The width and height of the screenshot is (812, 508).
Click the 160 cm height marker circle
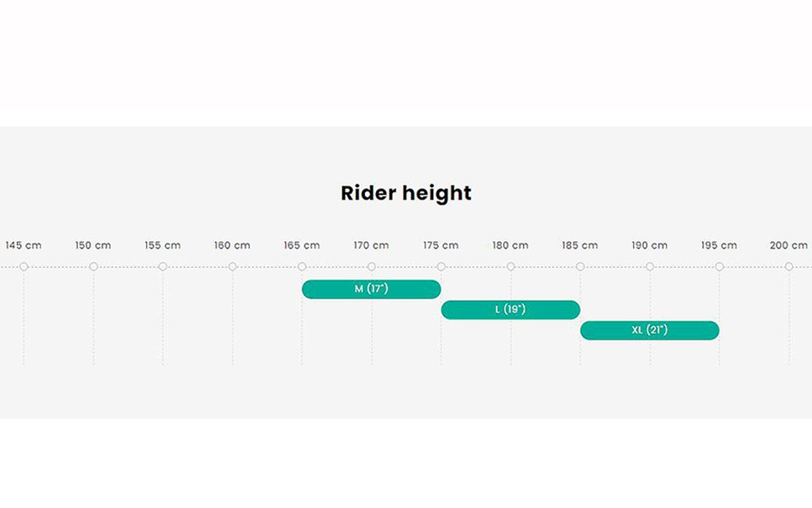233,267
